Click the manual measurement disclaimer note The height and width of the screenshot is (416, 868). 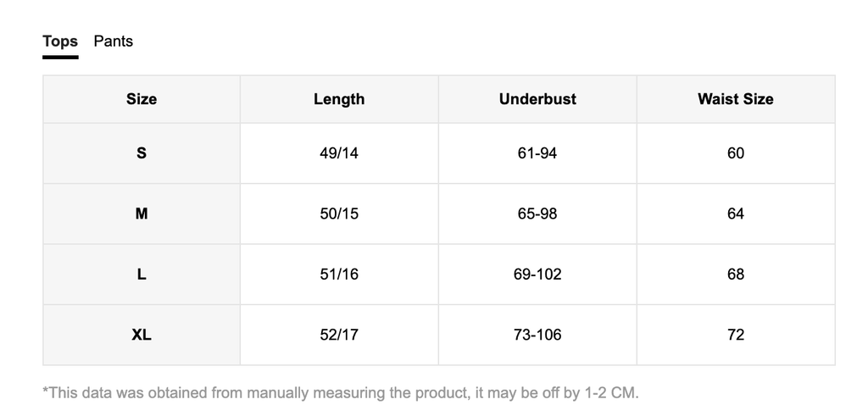pos(341,393)
